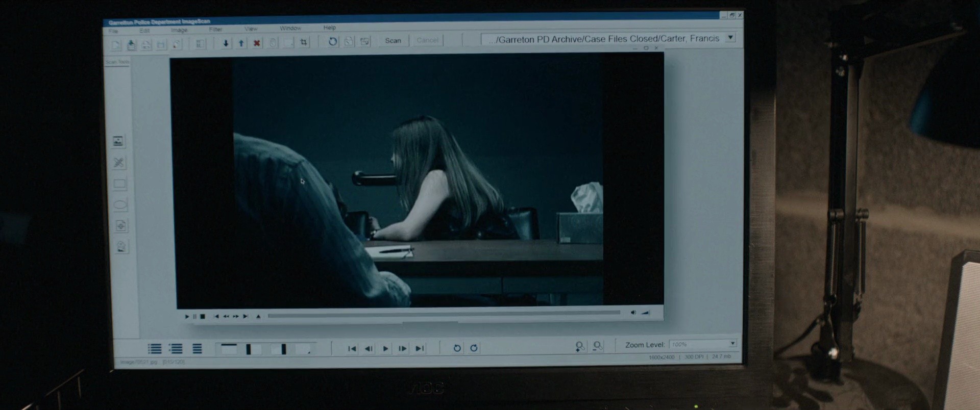Mute the video using the speaker icon
The height and width of the screenshot is (410, 980).
point(633,313)
